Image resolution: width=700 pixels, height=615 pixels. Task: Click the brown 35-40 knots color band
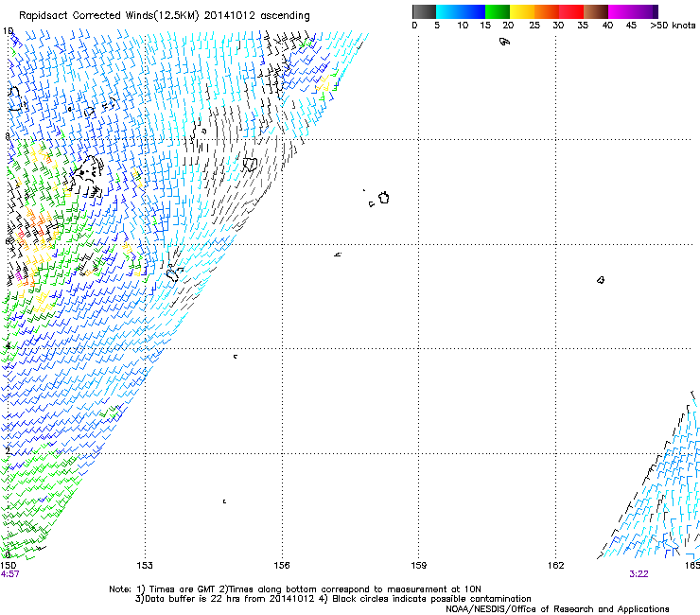coord(596,11)
